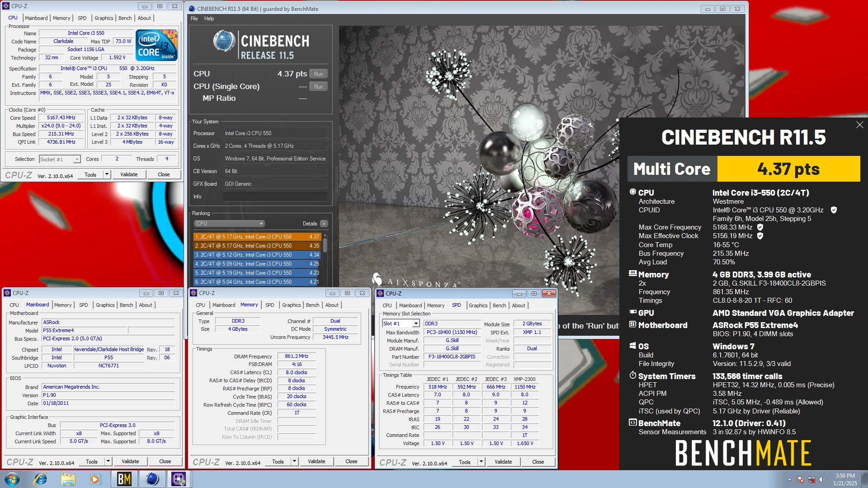Select ranking row 5 at 5.19 GHz
This screenshot has width=868, height=488.
[257, 273]
